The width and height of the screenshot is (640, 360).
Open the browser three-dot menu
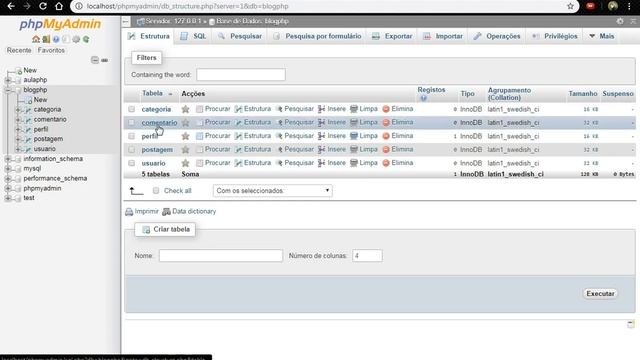tap(629, 6)
